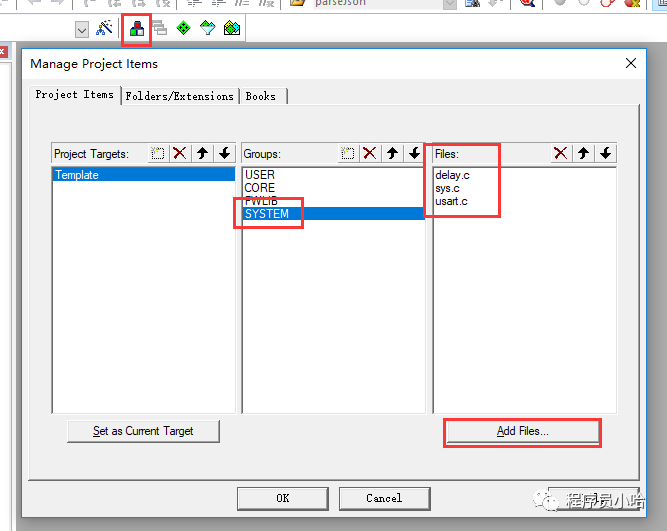Select the USER group in Groups list
This screenshot has width=667, height=531.
point(260,175)
